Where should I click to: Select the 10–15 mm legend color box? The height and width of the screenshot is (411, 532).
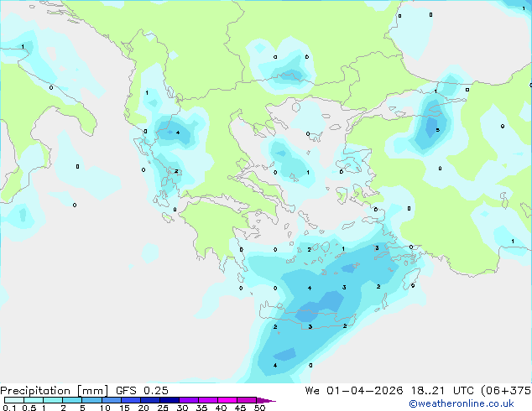coord(111,400)
